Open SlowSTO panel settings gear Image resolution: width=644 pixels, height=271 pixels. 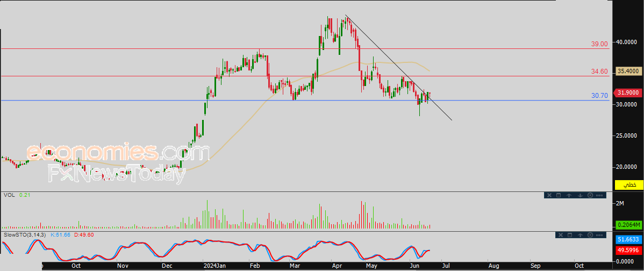coord(590,235)
